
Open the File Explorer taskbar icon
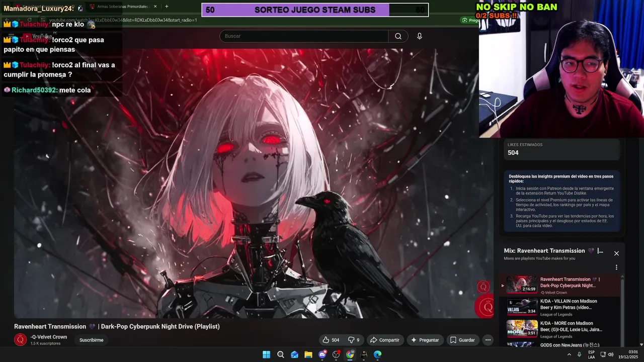click(x=308, y=354)
